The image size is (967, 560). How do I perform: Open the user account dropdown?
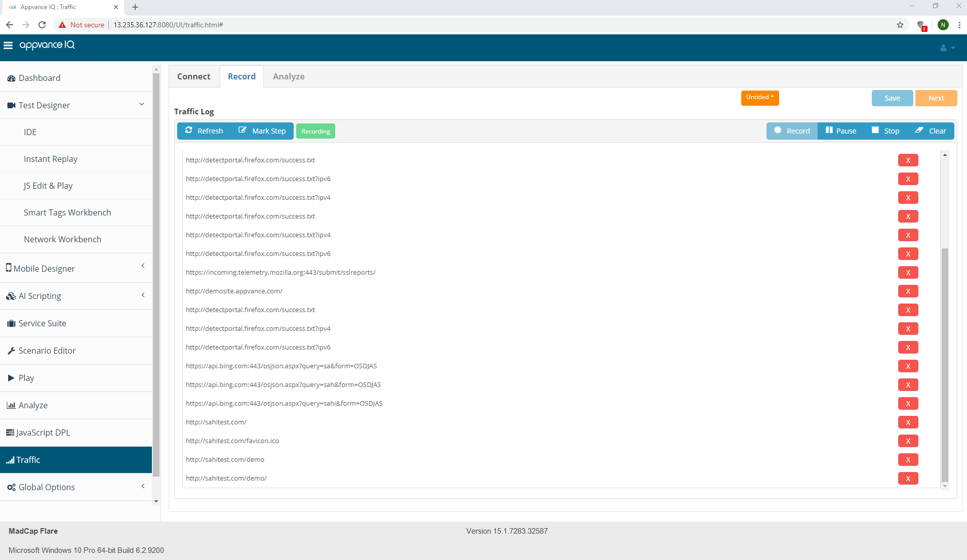[x=947, y=48]
